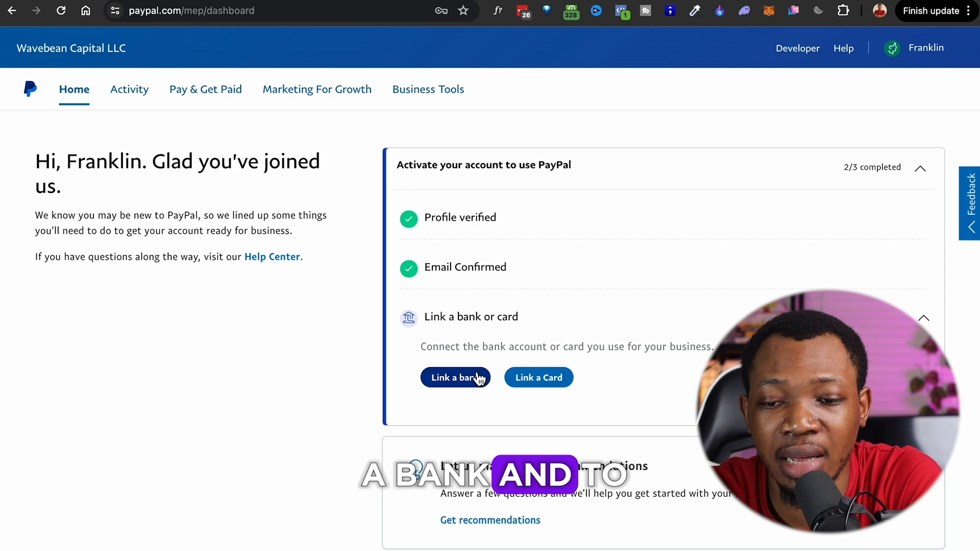Screen dimensions: 980x551
Task: Click the Link a bank button
Action: click(455, 378)
